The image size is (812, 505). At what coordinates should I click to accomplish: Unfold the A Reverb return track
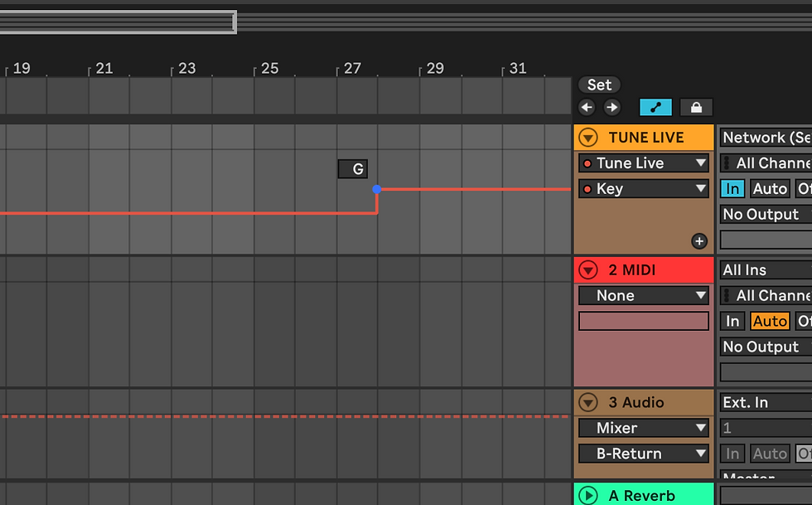point(588,496)
